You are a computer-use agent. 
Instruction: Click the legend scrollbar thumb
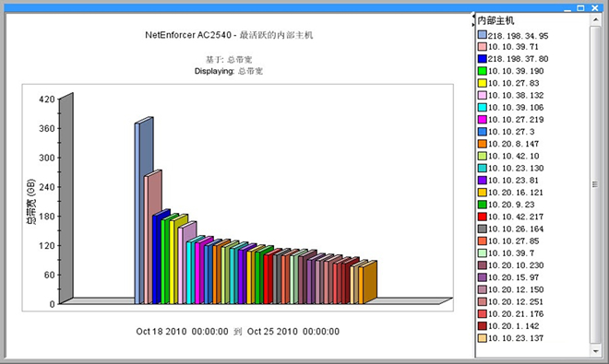pos(595,184)
